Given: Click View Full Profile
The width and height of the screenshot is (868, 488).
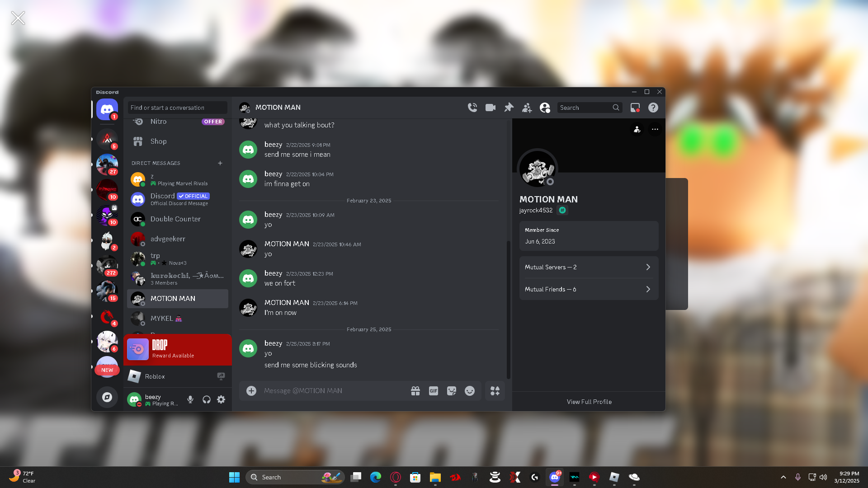Looking at the screenshot, I should (589, 402).
